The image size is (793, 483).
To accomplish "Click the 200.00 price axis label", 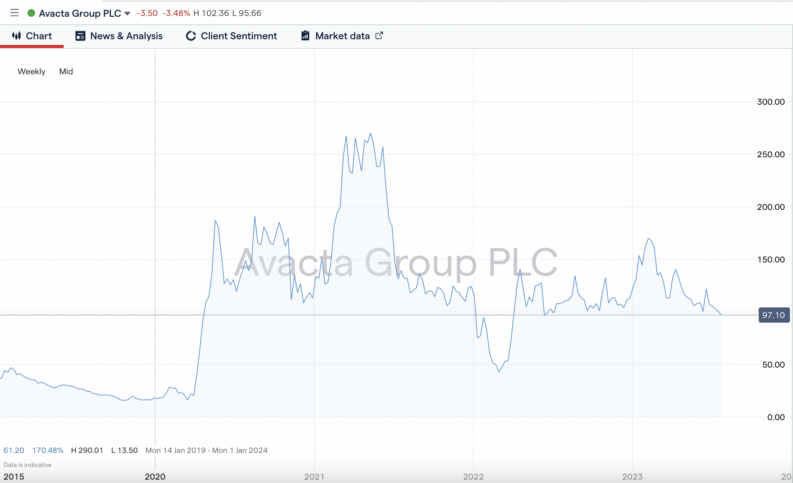I will [x=771, y=207].
